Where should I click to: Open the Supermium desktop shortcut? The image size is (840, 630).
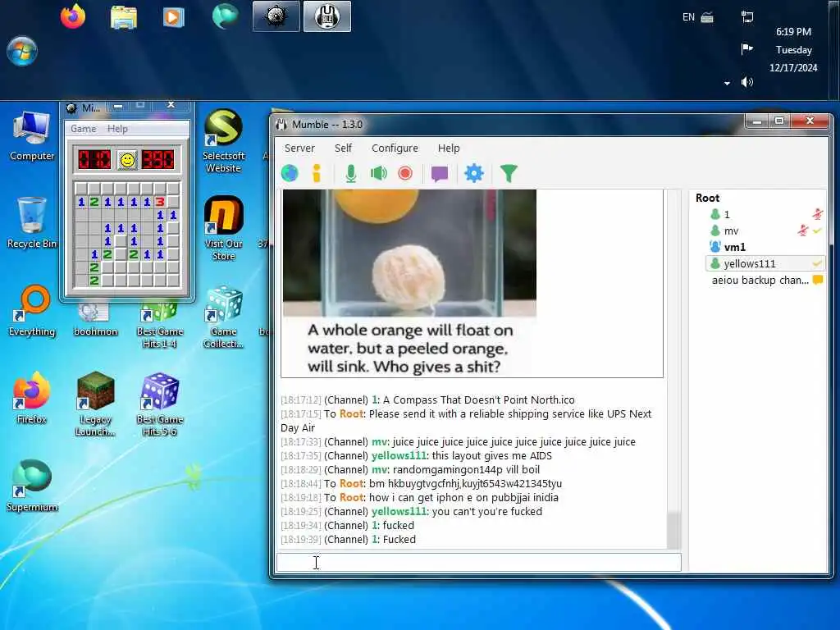32,486
